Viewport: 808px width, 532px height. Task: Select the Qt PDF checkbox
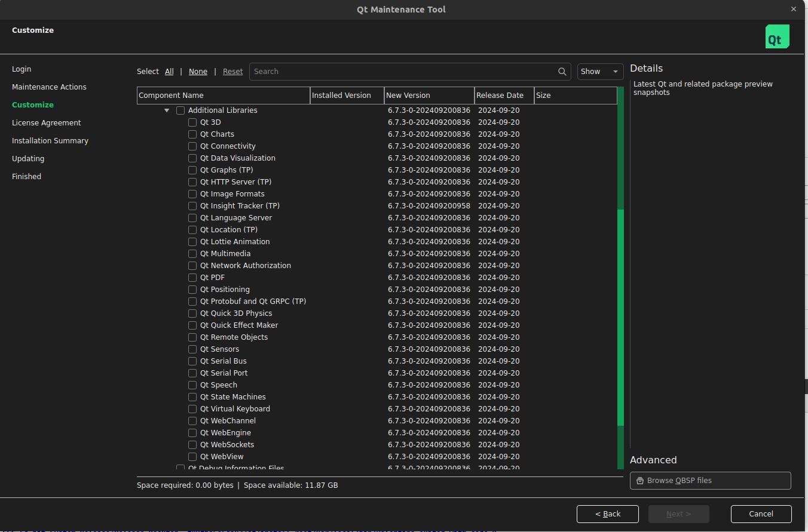click(192, 278)
